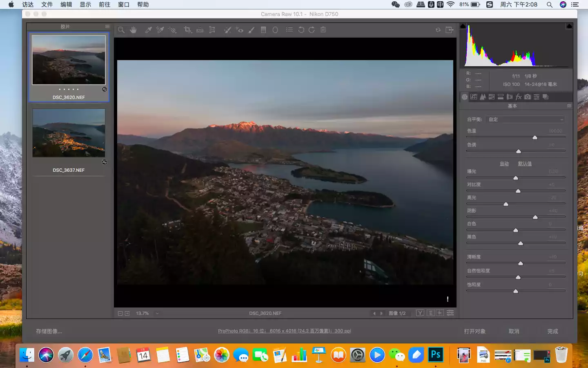Open the fx Effects panel tab
The image size is (588, 368).
(x=519, y=97)
